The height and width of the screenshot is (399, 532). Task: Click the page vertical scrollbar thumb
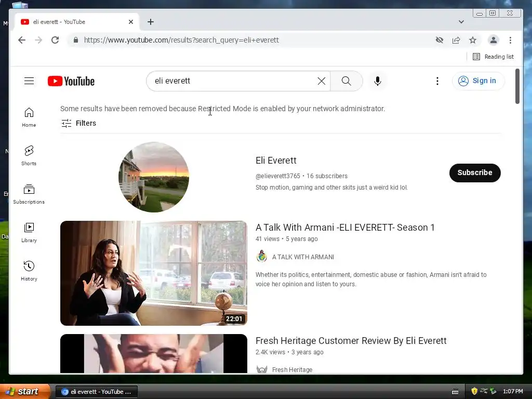[x=517, y=86]
